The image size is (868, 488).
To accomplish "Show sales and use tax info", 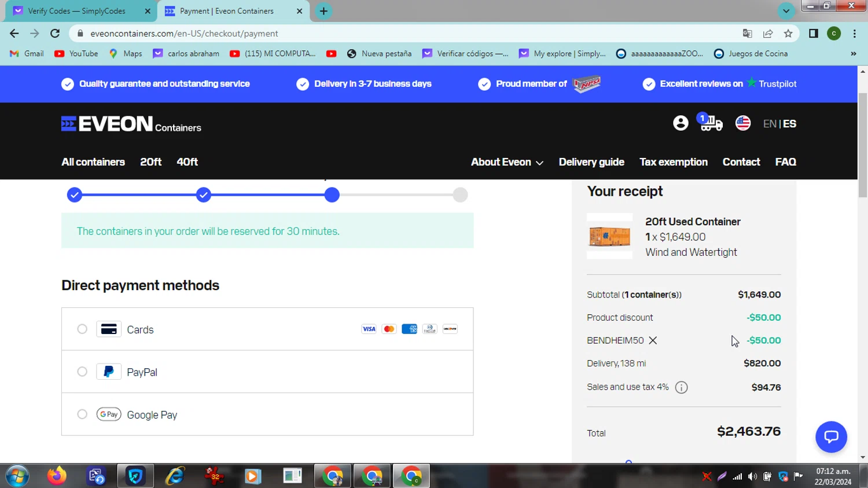I will (682, 387).
